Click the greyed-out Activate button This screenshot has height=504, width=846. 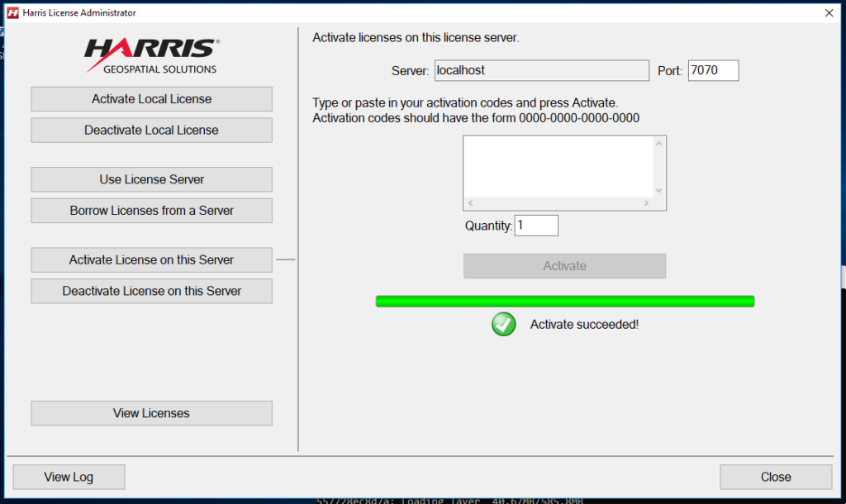564,266
